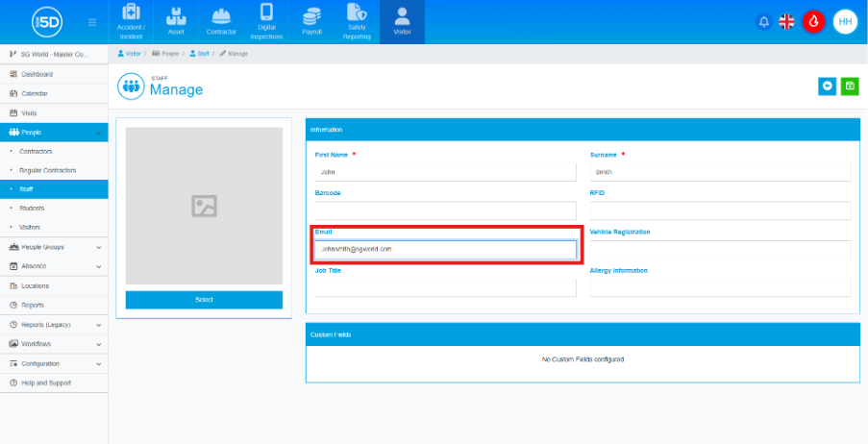
Task: Open Calendar in the sidebar
Action: [x=54, y=93]
